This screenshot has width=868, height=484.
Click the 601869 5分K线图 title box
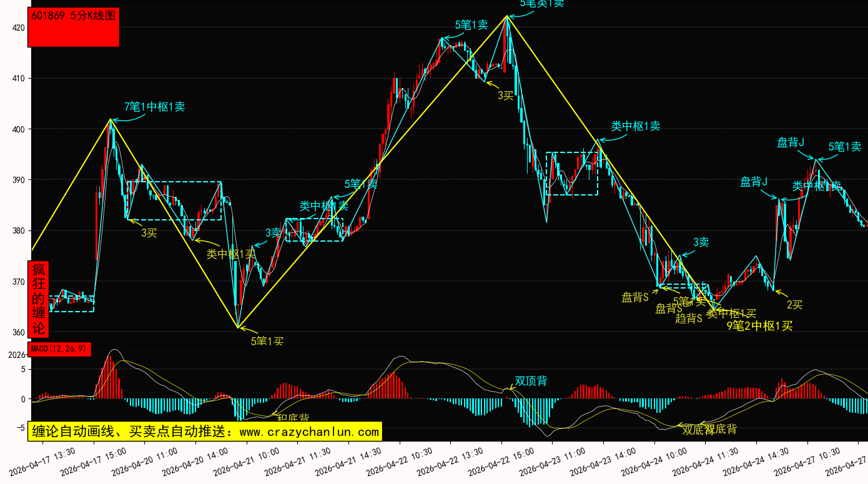[x=73, y=27]
